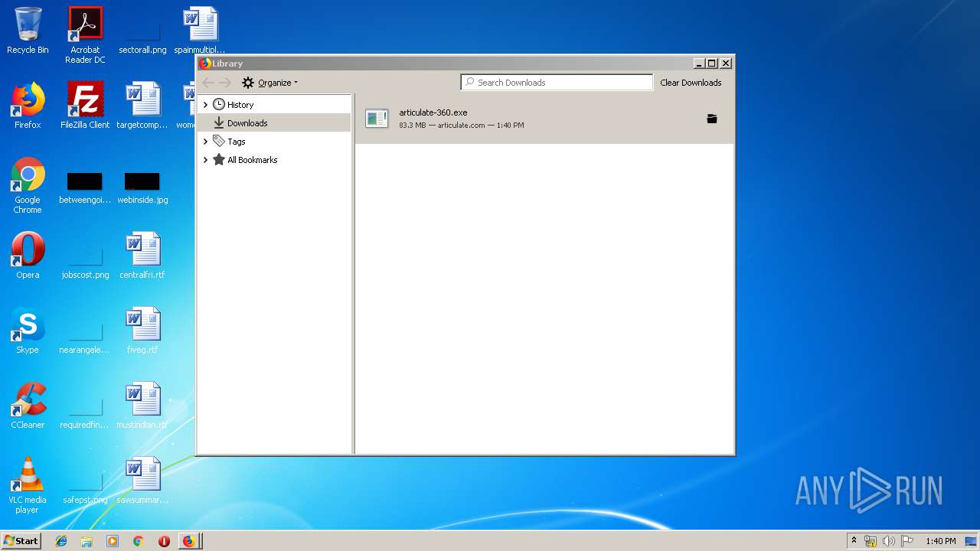Launch Chrome from taskbar
Screen dimensions: 980x551
tap(138, 541)
